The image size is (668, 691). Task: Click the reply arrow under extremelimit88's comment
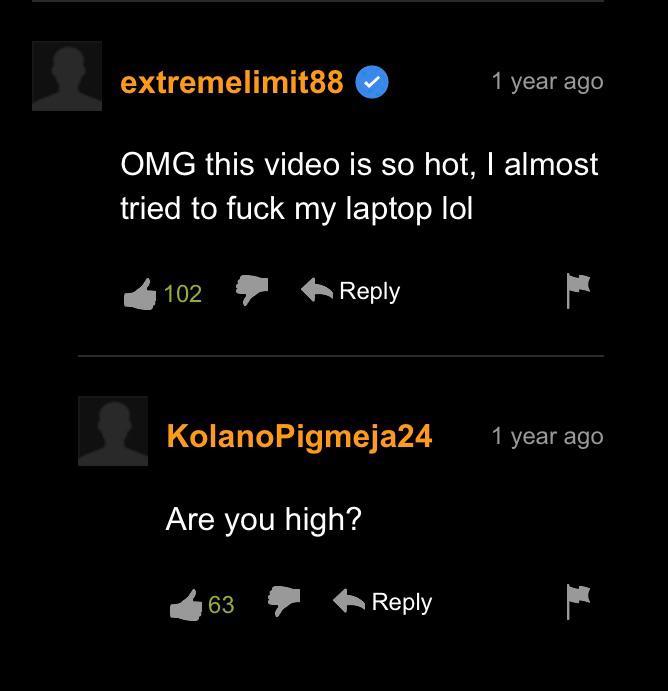[x=317, y=290]
